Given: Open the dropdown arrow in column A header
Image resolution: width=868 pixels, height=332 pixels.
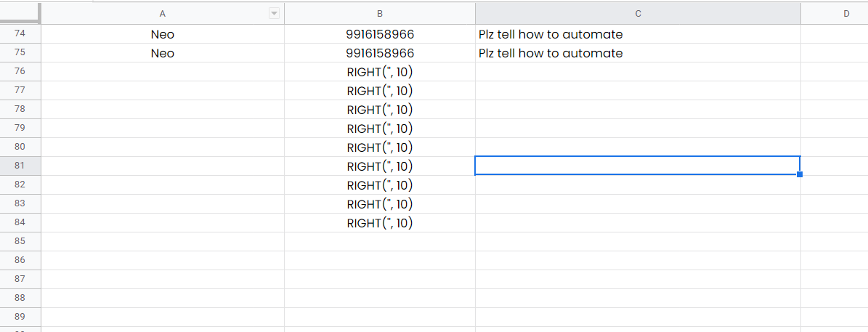Looking at the screenshot, I should click(274, 14).
